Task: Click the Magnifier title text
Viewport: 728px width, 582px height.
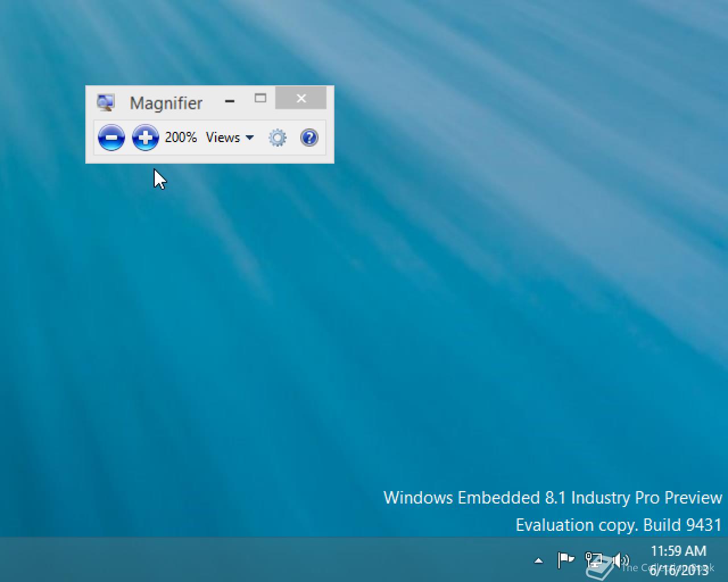Action: tap(166, 103)
